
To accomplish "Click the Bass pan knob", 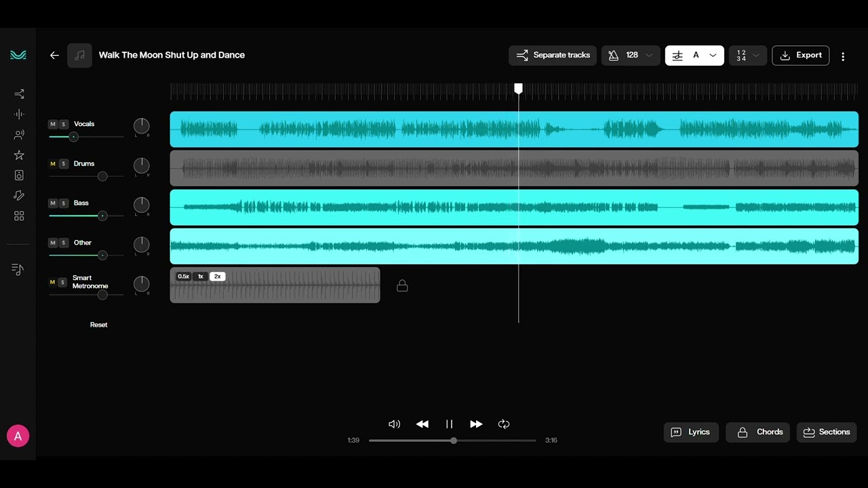I will [141, 205].
